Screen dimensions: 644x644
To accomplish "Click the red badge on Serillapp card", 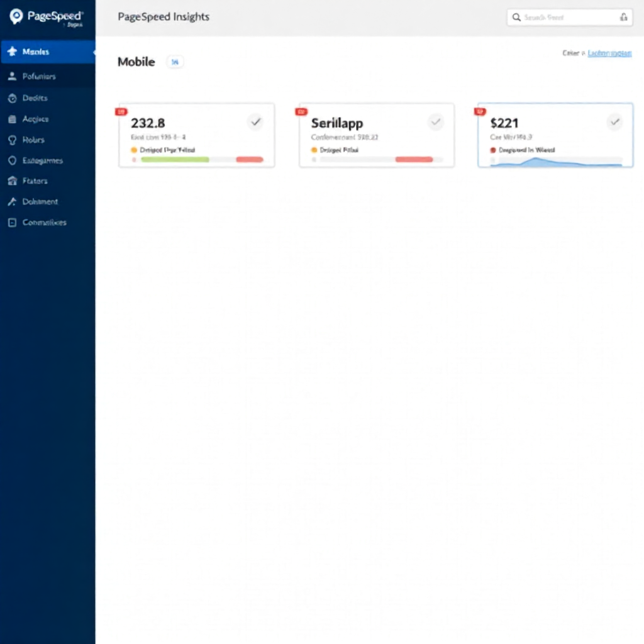I will (301, 112).
